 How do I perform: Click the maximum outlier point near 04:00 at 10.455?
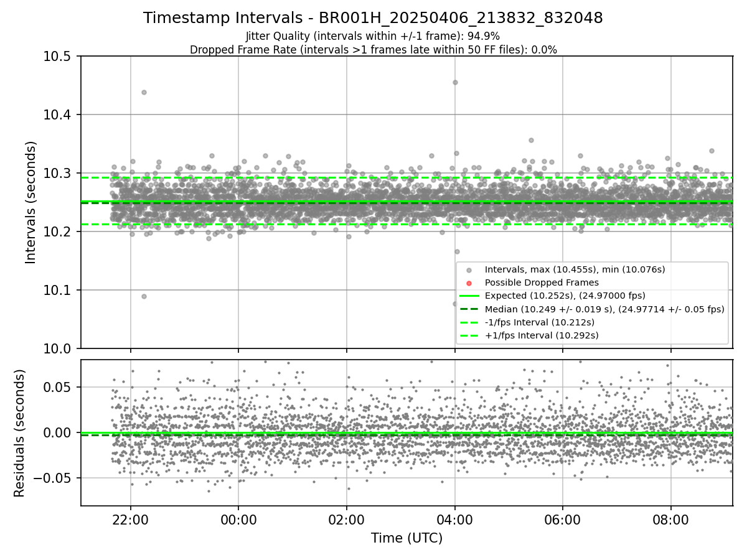[455, 82]
